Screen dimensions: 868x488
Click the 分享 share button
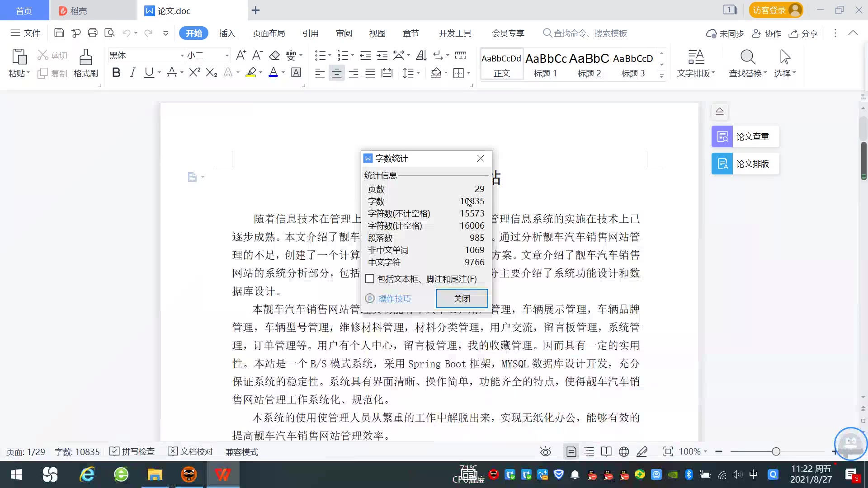point(803,33)
